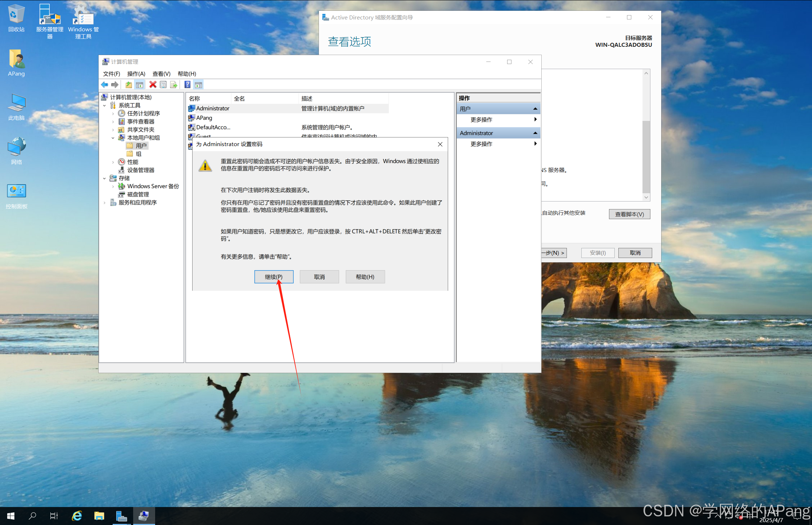Viewport: 812px width, 525px height.
Task: Select the 组 folder in tree
Action: 138,154
